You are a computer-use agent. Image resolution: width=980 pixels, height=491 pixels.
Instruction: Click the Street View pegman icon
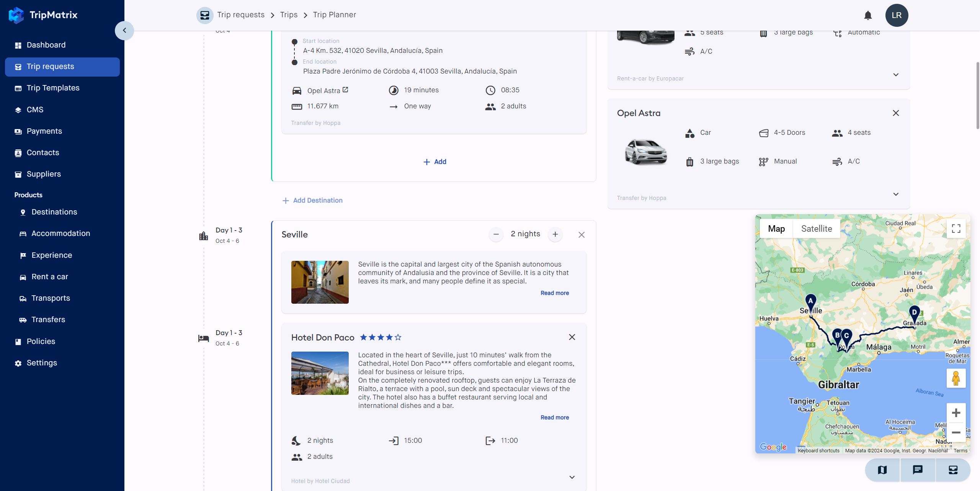point(956,378)
